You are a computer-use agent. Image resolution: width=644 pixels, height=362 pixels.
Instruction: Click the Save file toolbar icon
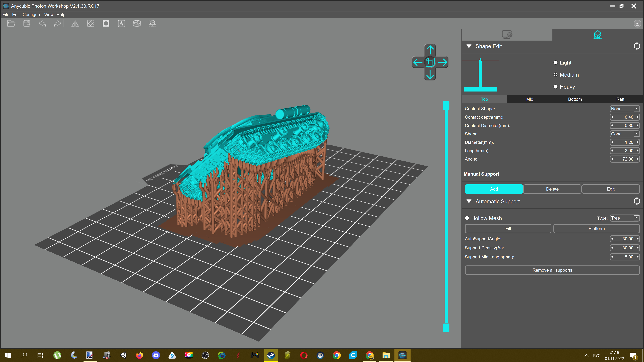point(27,23)
